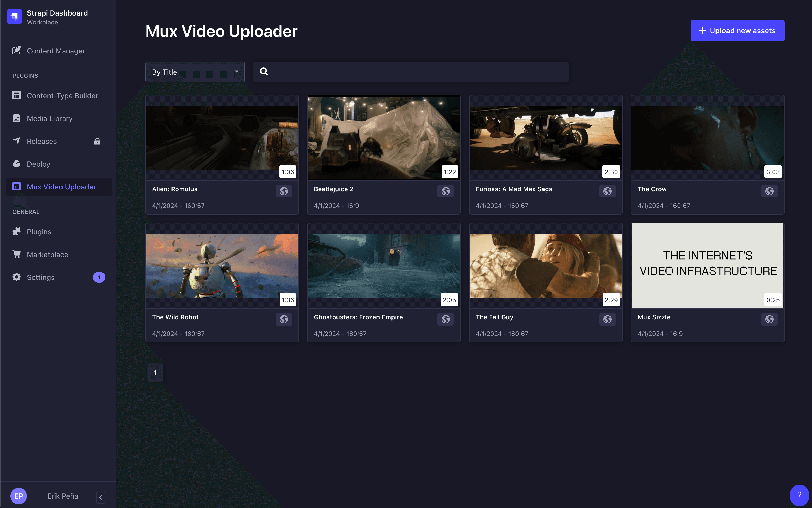Viewport: 812px width, 508px height.
Task: Open the By Title sort dropdown
Action: (x=195, y=72)
